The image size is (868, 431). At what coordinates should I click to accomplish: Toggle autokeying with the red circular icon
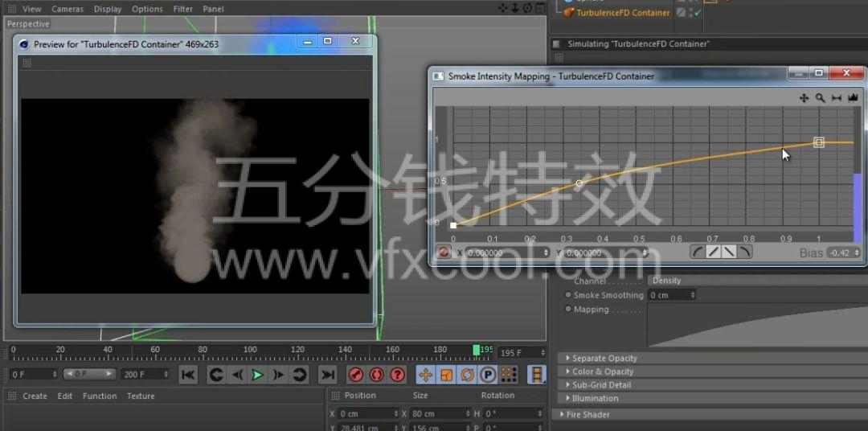tap(377, 375)
